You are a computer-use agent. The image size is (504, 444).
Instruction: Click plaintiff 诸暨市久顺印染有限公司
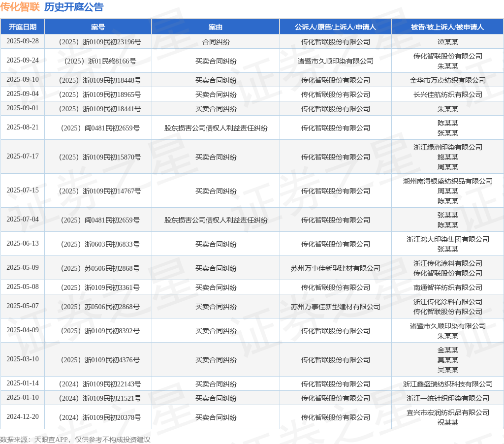(335, 61)
